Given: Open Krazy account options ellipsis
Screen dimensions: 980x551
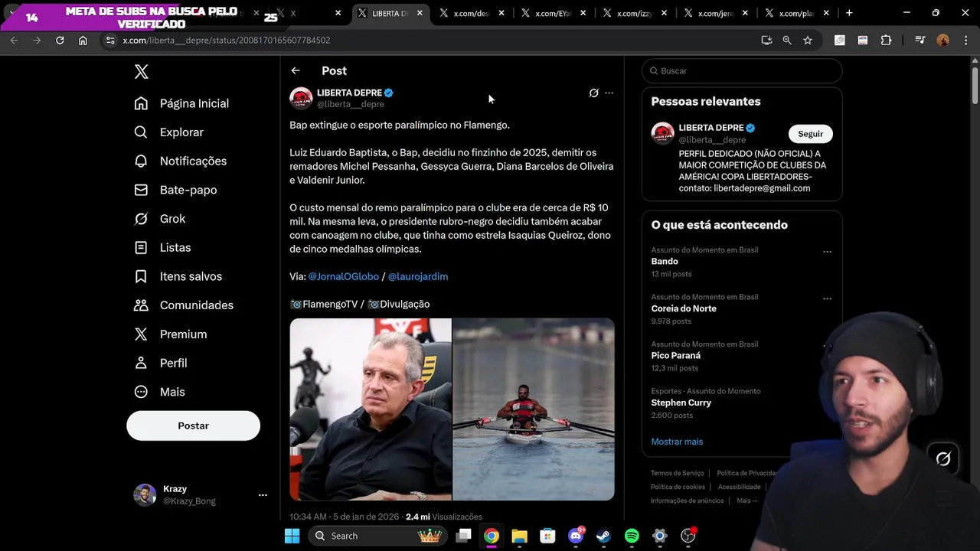Looking at the screenshot, I should [x=263, y=495].
